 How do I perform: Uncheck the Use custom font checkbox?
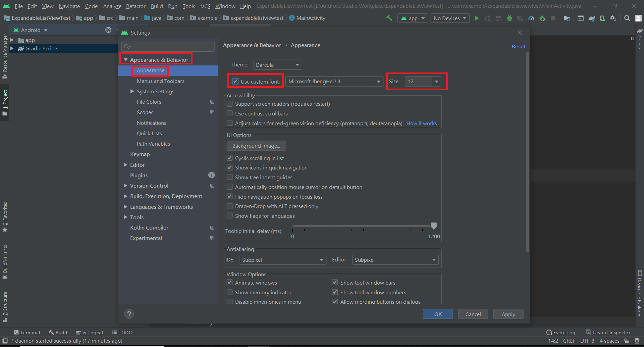235,81
